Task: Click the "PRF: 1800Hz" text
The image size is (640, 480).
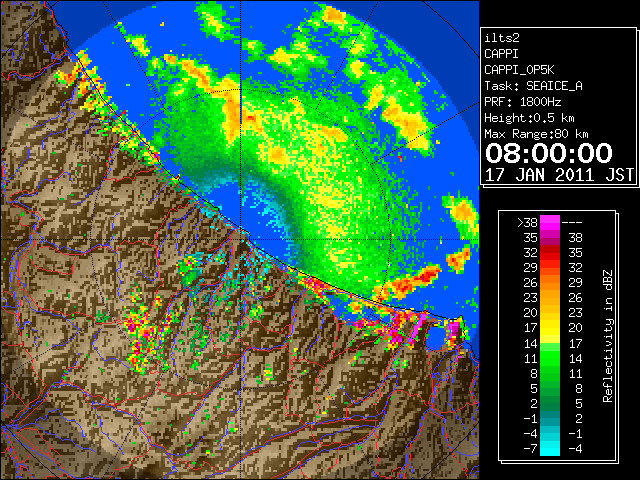Action: pyautogui.click(x=523, y=102)
